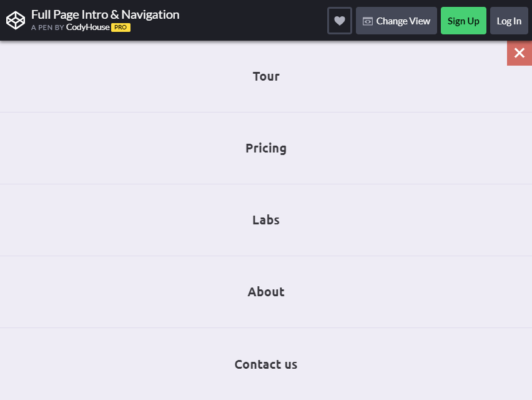This screenshot has width=532, height=400.
Task: Select the Pricing menu item
Action: click(x=266, y=148)
